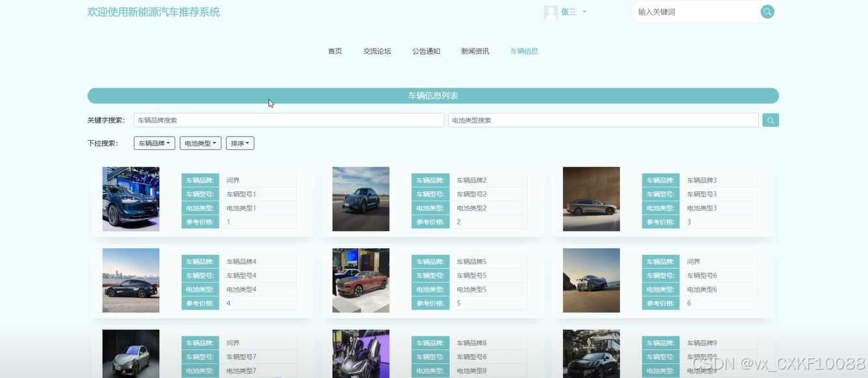Click the 车辆型号4 value
Viewport: 868px width, 378px height.
[242, 276]
